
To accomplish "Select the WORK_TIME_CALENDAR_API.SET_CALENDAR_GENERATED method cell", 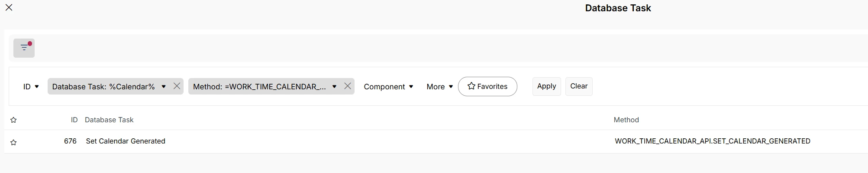I will [x=712, y=141].
